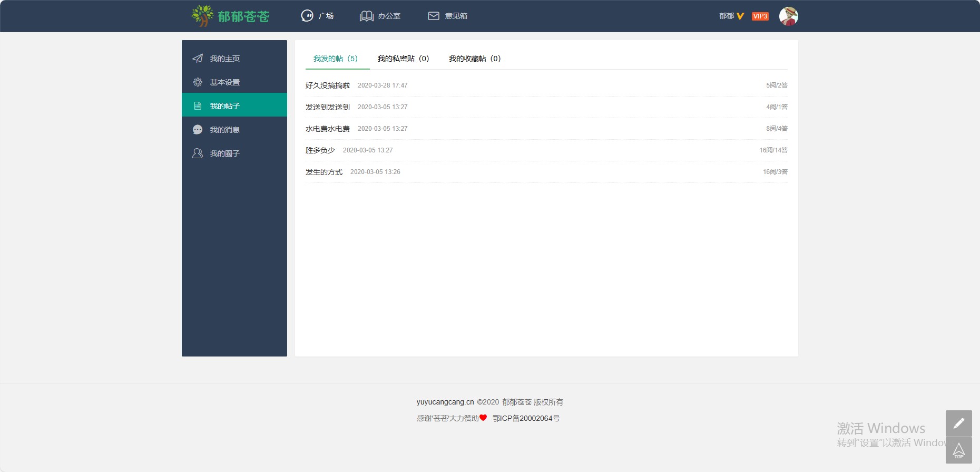
Task: Open 办公室 in top navigation
Action: (389, 16)
